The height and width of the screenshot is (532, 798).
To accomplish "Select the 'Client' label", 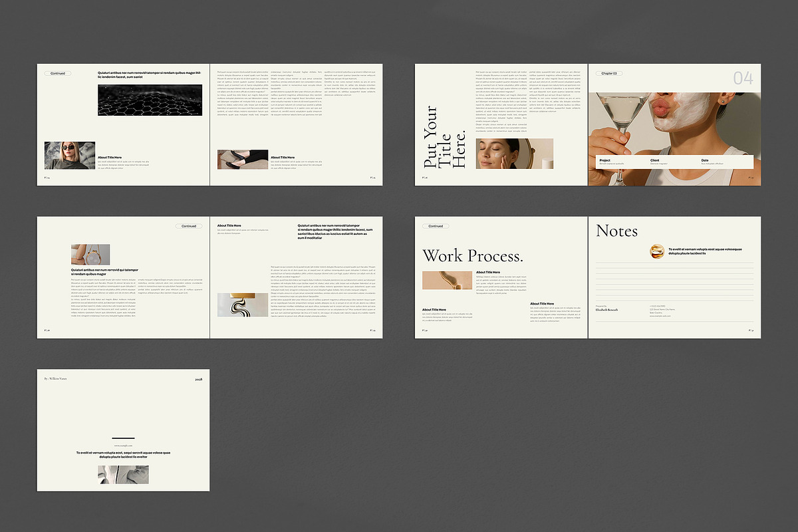I will click(654, 160).
